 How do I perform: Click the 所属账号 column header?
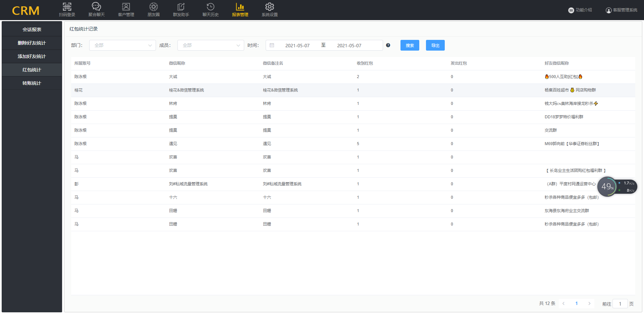pyautogui.click(x=83, y=63)
